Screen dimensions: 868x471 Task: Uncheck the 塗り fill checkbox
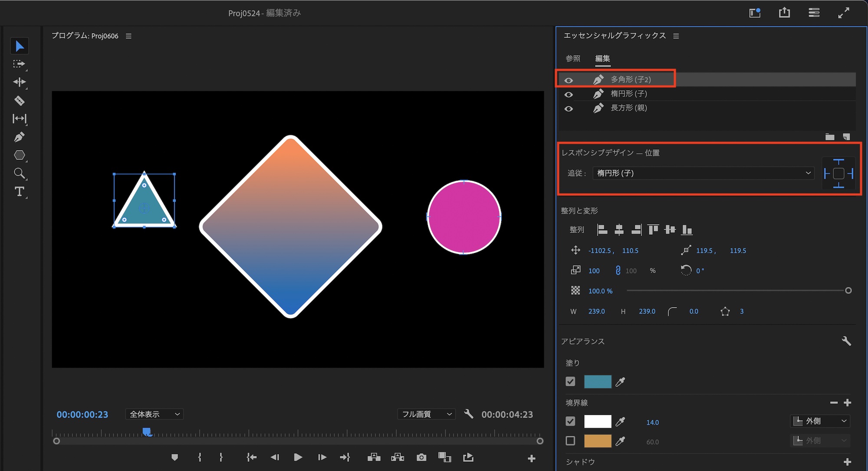pyautogui.click(x=570, y=382)
